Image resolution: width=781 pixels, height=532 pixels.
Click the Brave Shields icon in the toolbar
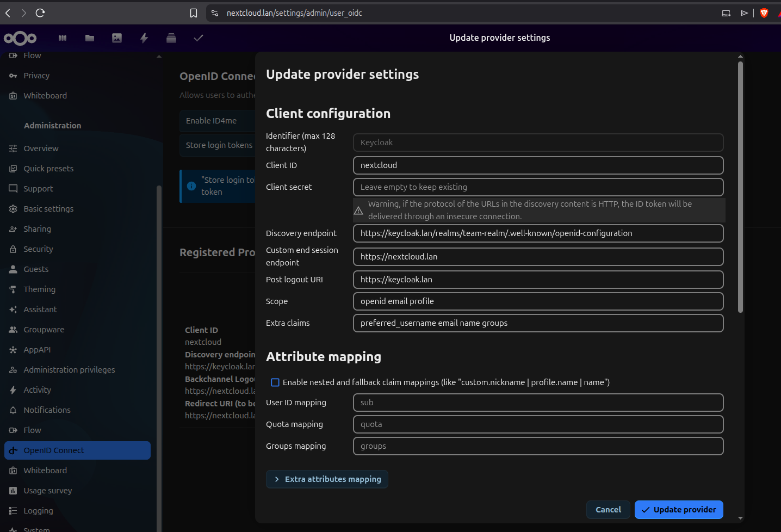[x=764, y=13]
